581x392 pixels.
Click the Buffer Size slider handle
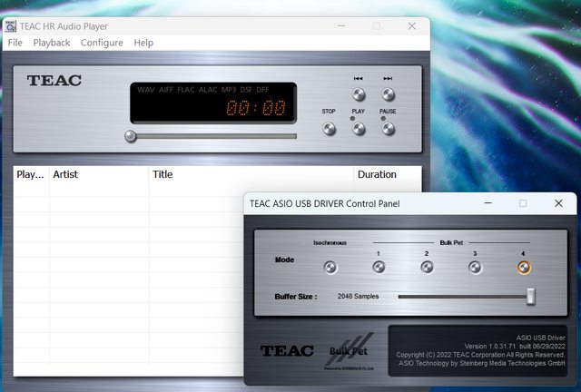click(x=531, y=296)
